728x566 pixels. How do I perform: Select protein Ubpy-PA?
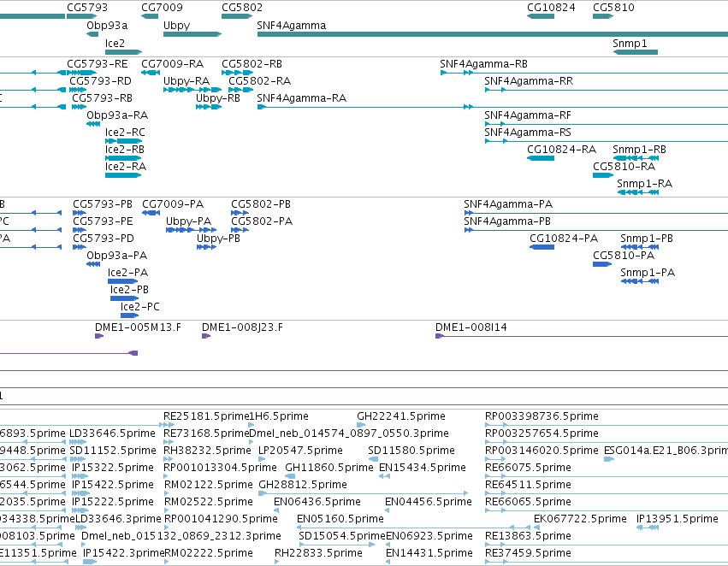click(x=189, y=221)
